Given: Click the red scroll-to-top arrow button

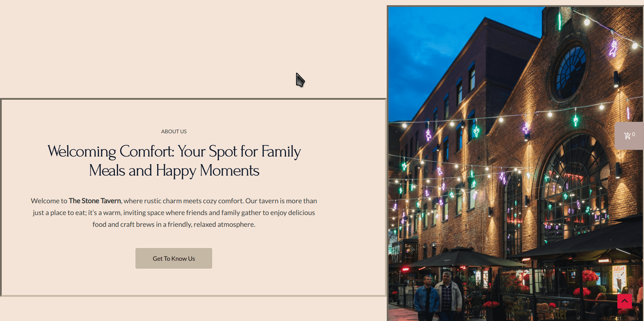Looking at the screenshot, I should (x=624, y=301).
